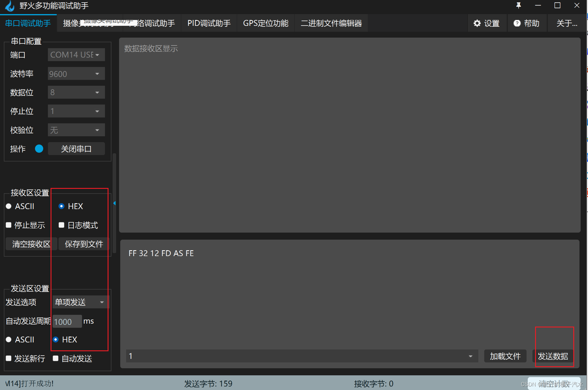This screenshot has height=390, width=588.
Task: Toggle the 停止显示 checkbox
Action: (x=9, y=225)
